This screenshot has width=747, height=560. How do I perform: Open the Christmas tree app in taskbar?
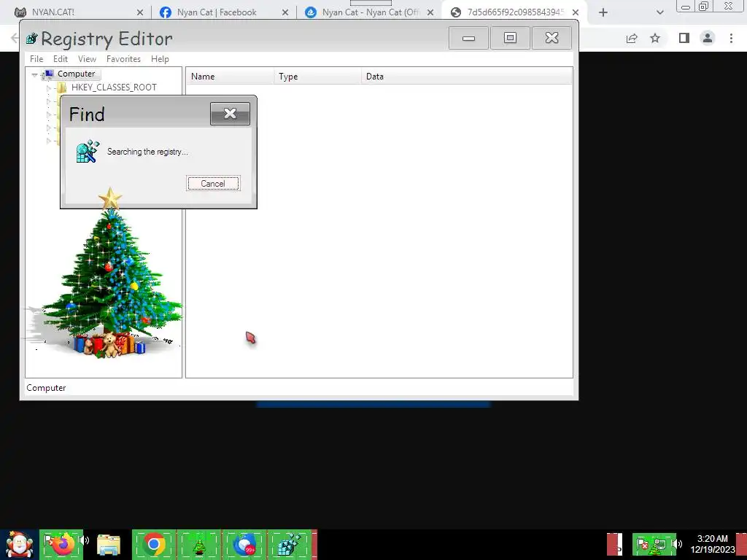198,545
